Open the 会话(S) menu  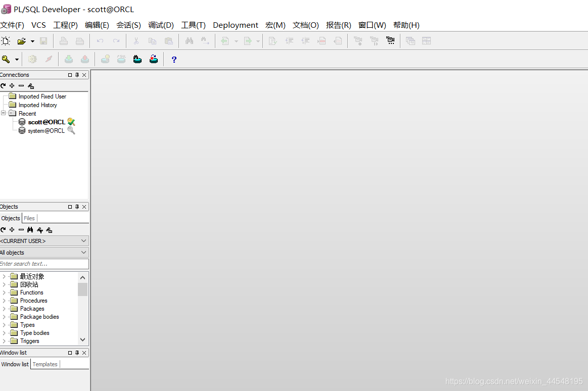[128, 25]
